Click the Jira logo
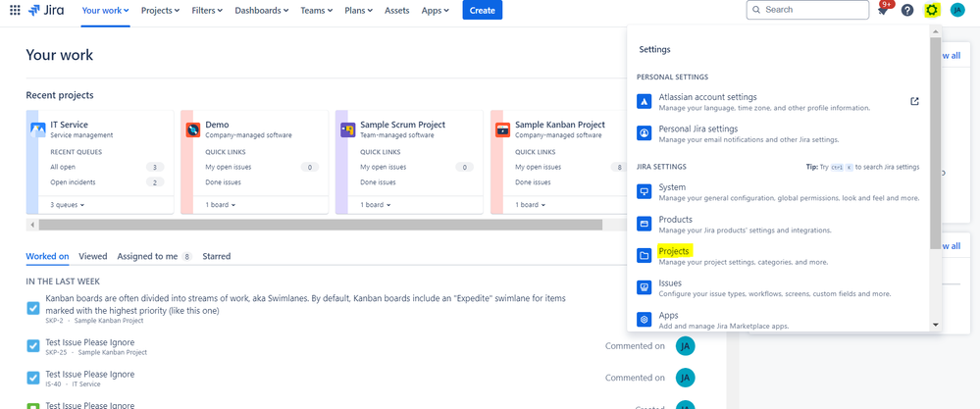 [x=47, y=10]
